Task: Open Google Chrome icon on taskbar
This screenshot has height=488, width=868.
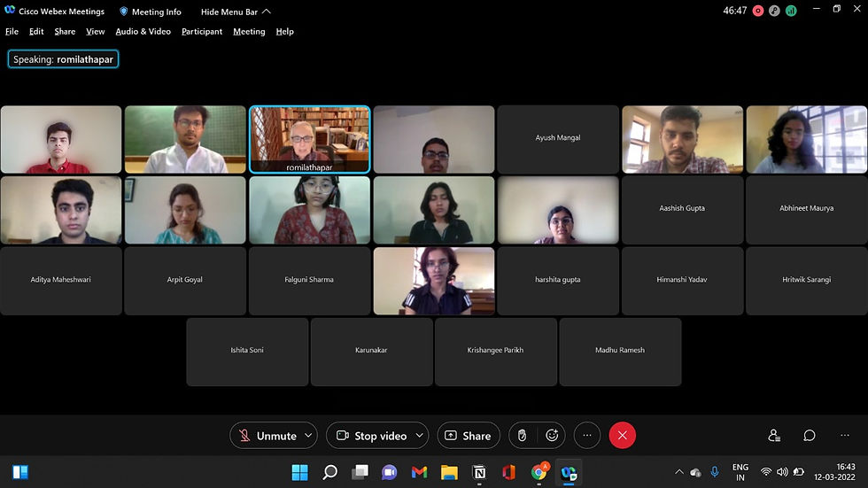Action: tap(539, 473)
